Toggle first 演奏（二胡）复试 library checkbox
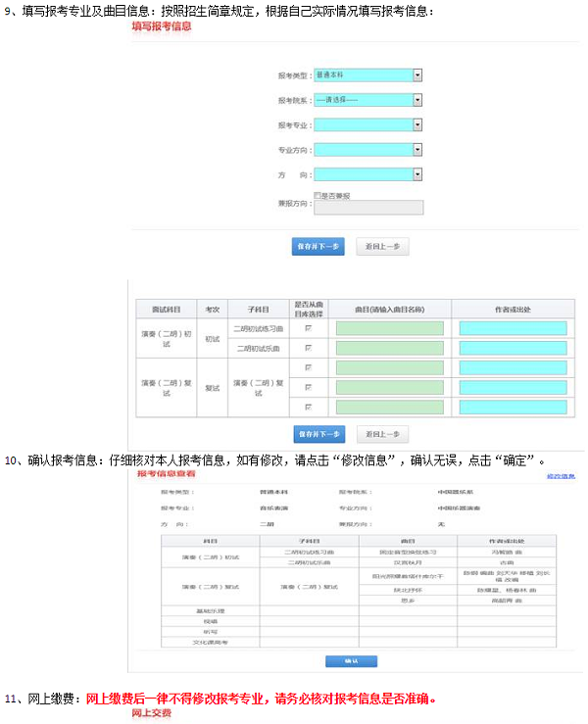The image size is (588, 724). (308, 367)
